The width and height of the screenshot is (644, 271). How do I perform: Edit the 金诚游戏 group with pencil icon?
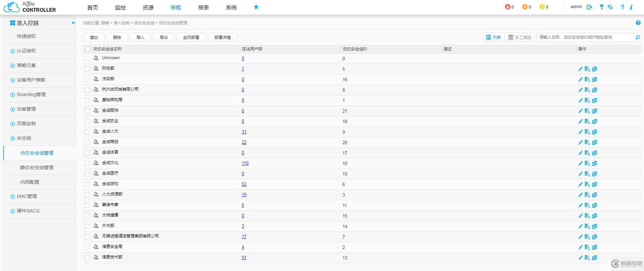tap(580, 184)
